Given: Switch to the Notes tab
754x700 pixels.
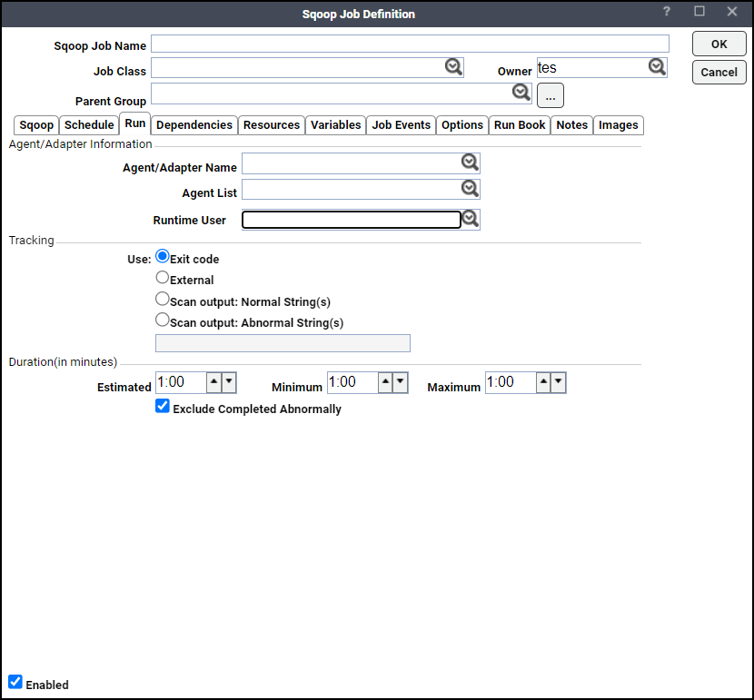Looking at the screenshot, I should (571, 125).
